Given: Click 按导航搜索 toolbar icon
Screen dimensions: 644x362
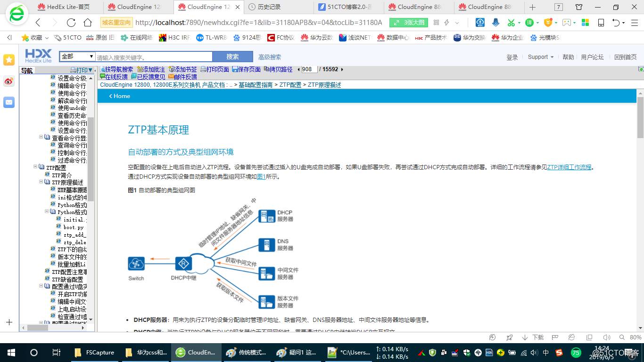Looking at the screenshot, I should pyautogui.click(x=117, y=69).
